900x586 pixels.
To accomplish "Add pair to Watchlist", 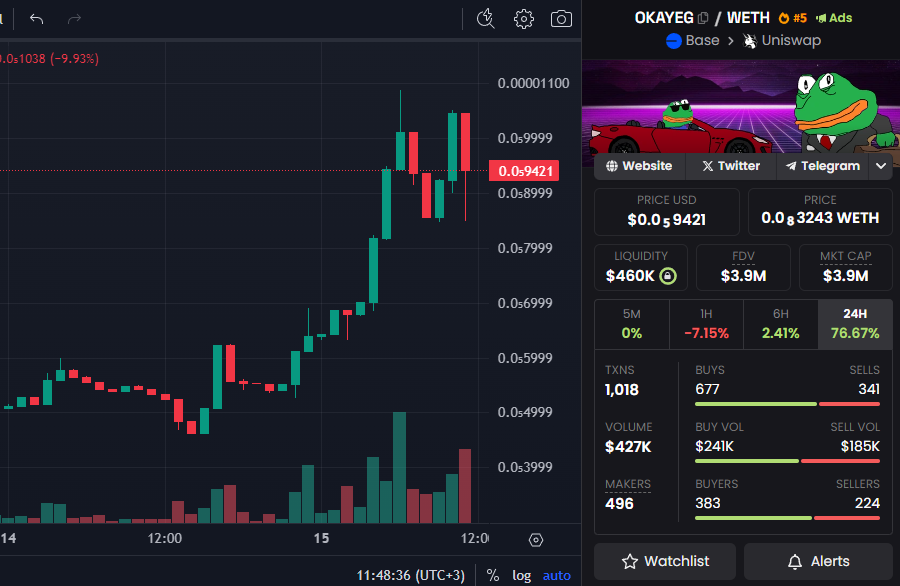I will (x=665, y=561).
